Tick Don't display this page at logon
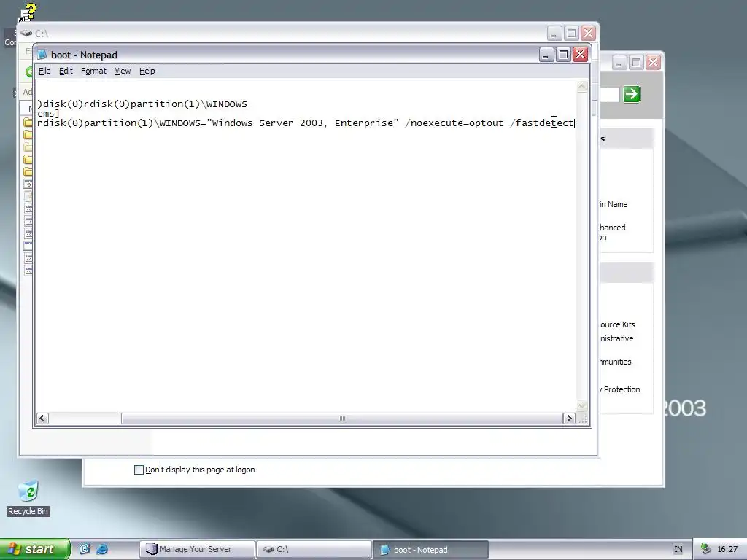Image resolution: width=747 pixels, height=560 pixels. point(139,470)
